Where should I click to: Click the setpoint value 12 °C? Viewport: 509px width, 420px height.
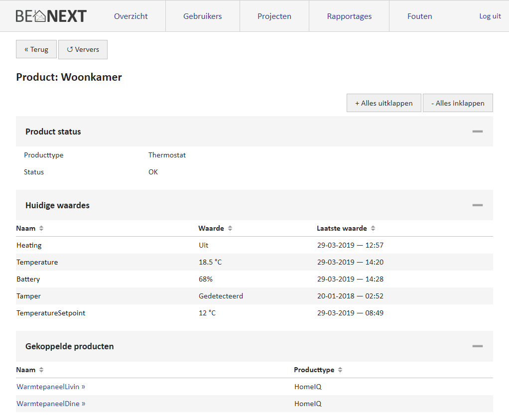207,313
